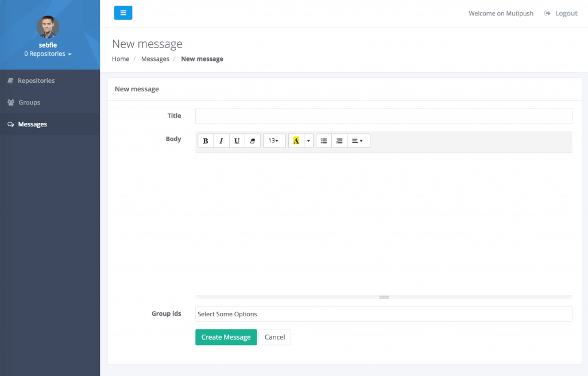Click the logout arrow icon
The height and width of the screenshot is (376, 588).
click(x=547, y=14)
